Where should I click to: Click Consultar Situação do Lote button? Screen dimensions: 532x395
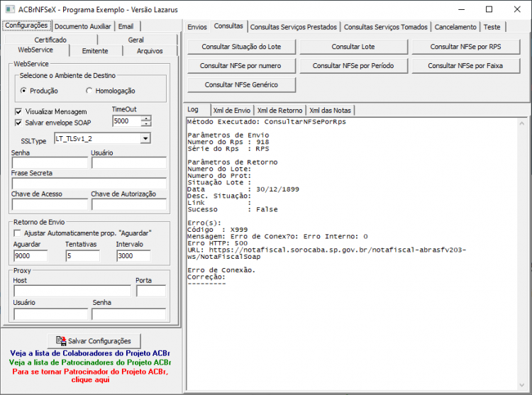click(x=241, y=47)
